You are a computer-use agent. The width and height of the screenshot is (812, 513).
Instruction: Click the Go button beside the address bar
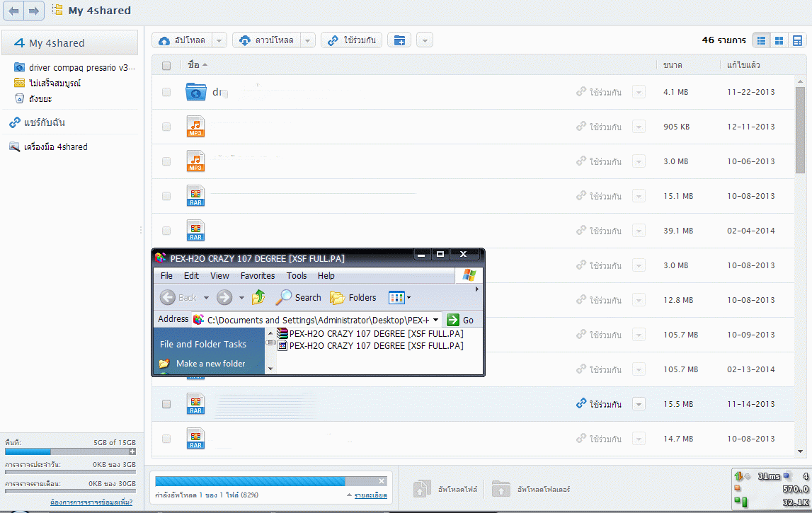460,320
